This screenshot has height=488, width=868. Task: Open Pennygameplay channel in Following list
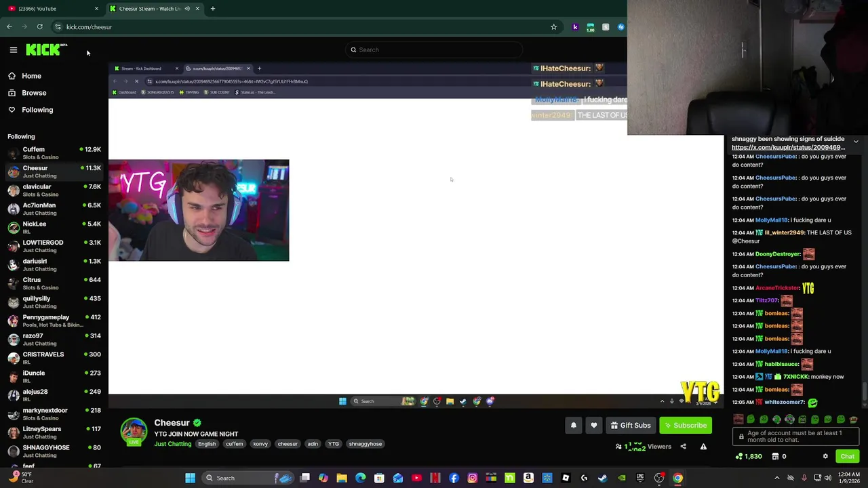54,321
